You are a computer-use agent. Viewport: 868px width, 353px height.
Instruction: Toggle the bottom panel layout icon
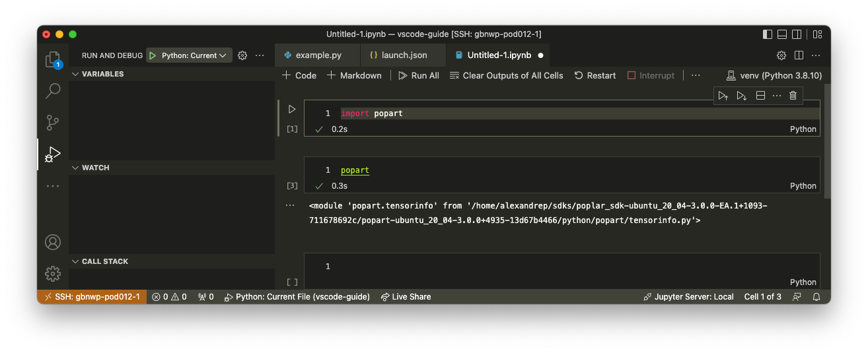click(782, 34)
